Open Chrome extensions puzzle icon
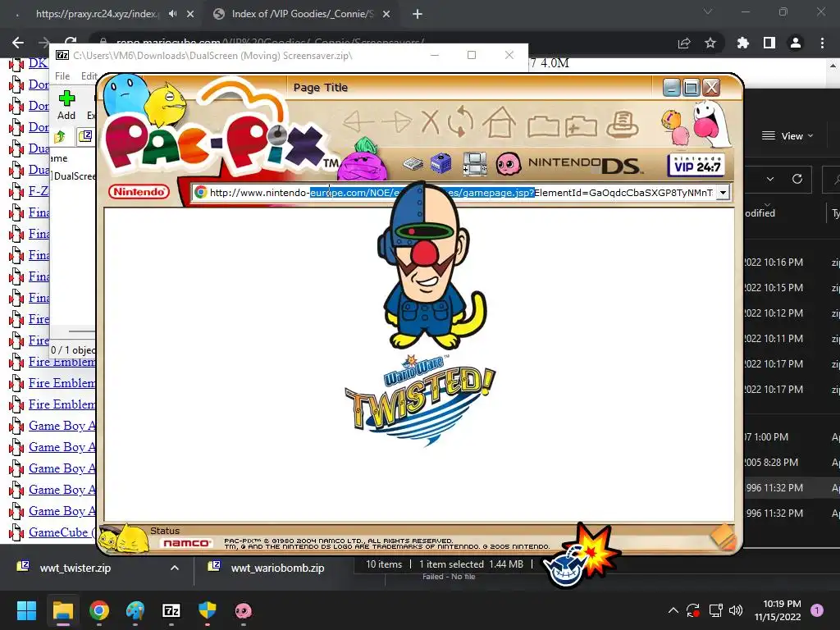 tap(742, 43)
